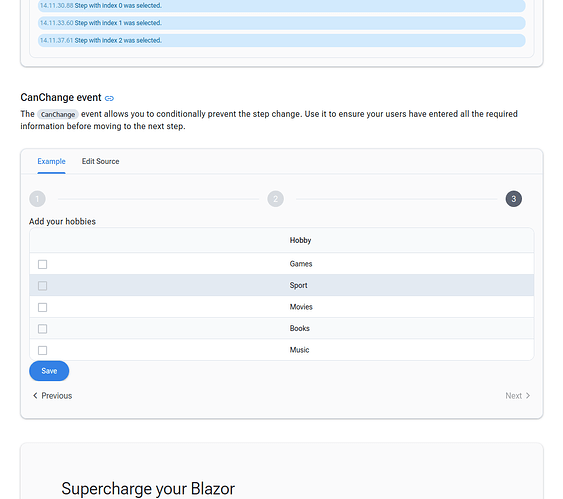Screen dimensions: 563x499
Task: Select the Music row text
Action: (x=299, y=350)
